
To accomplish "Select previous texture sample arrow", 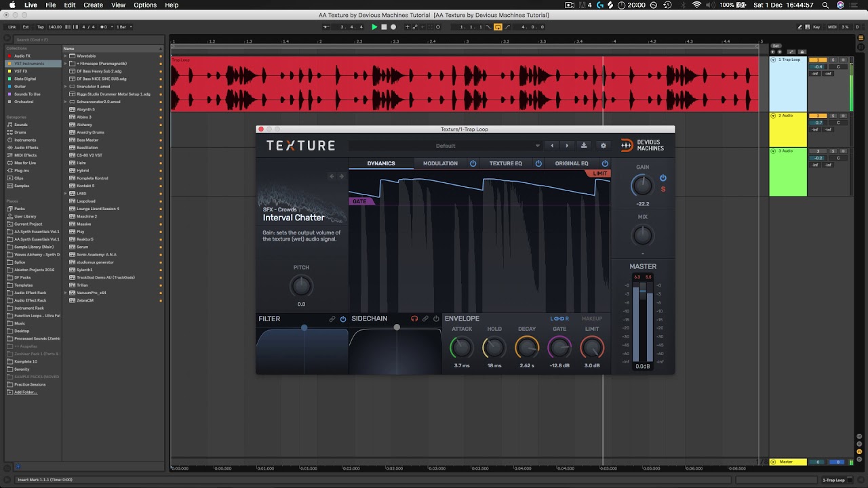I will tap(332, 176).
